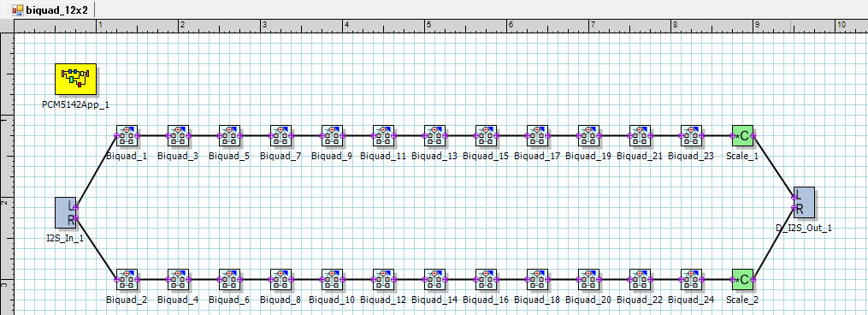Select the Scale_1 green block
The height and width of the screenshot is (315, 868).
(742, 135)
